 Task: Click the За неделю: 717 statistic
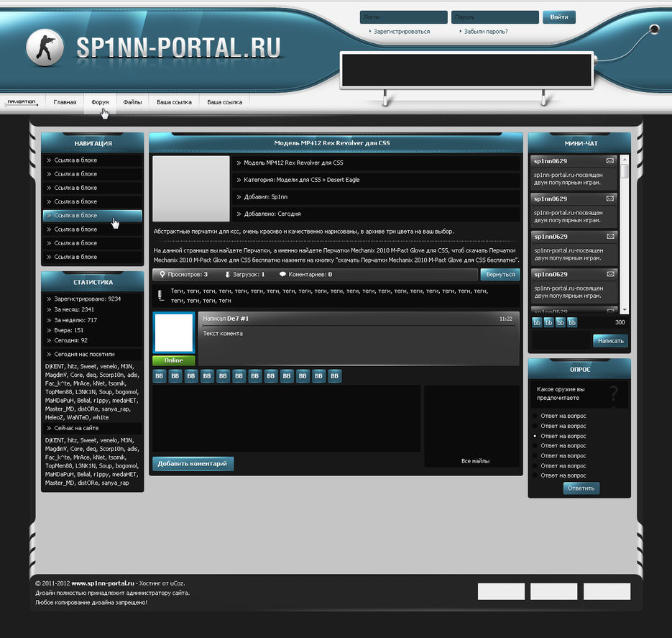click(x=75, y=320)
